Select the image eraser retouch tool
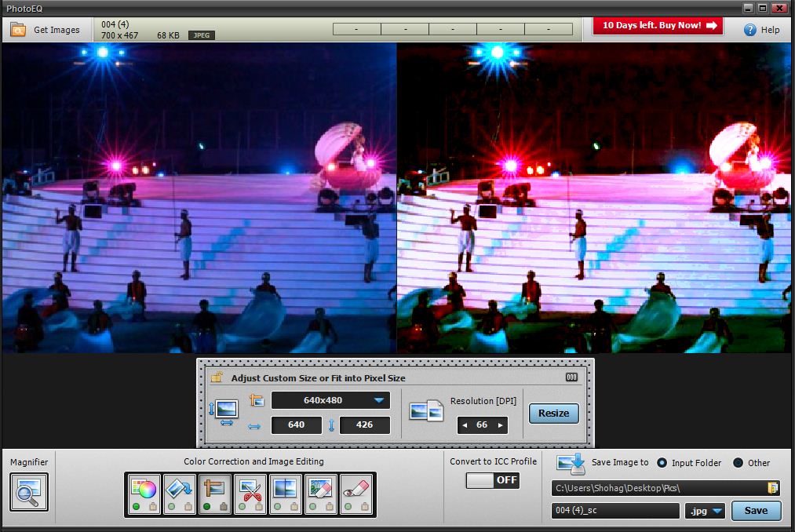Viewport: 795px width, 532px height. point(321,490)
